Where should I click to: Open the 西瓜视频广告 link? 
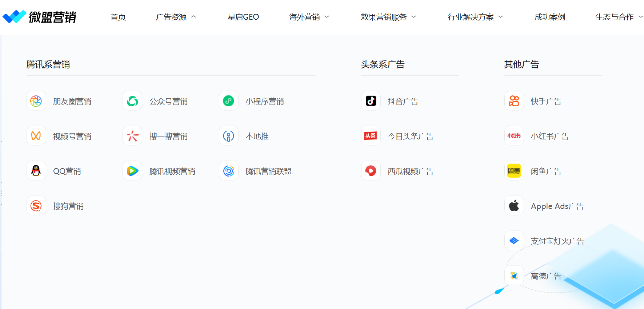coord(411,171)
